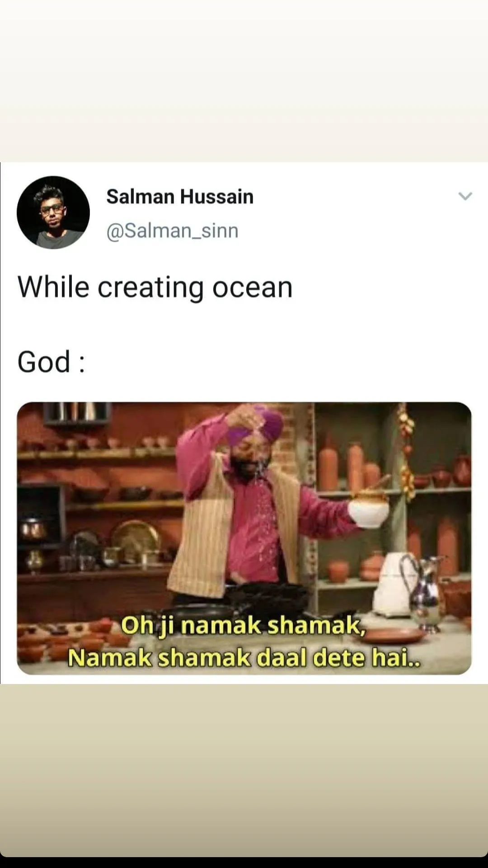
Task: Select the 'God :' line of the tweet
Action: (x=51, y=362)
